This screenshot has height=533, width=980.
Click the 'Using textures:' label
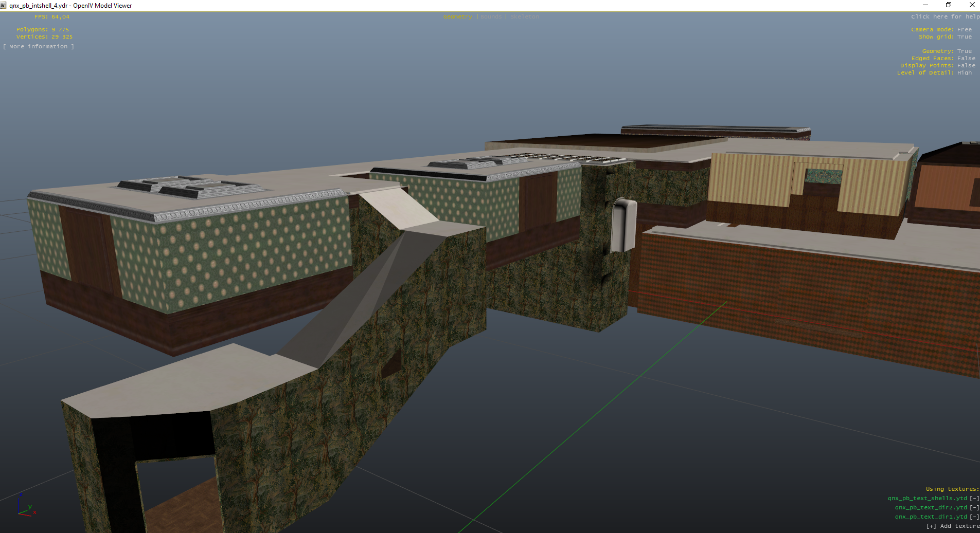[x=952, y=489]
